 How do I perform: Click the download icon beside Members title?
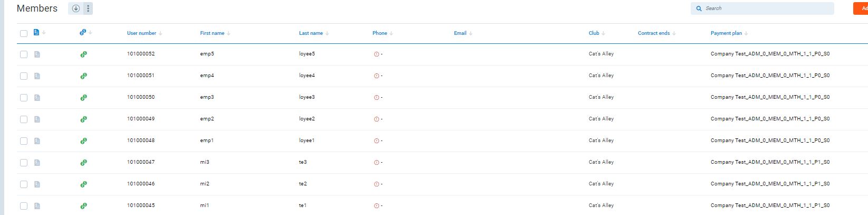pos(75,8)
